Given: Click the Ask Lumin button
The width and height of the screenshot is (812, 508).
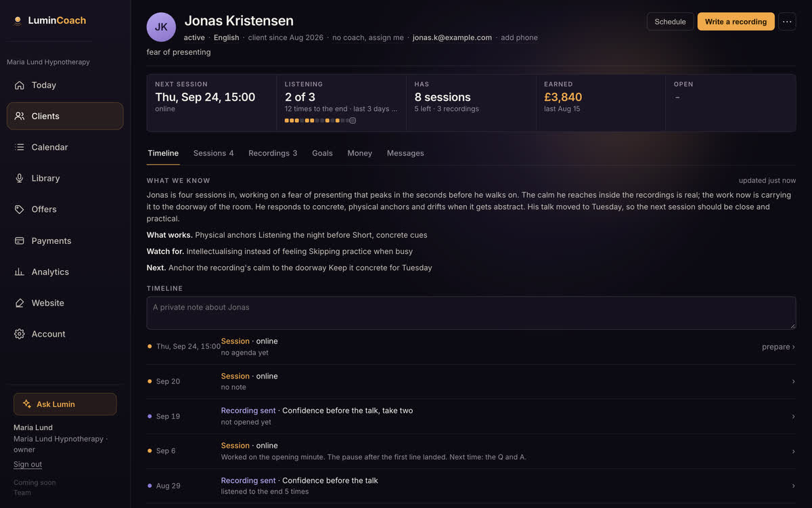Looking at the screenshot, I should click(65, 404).
